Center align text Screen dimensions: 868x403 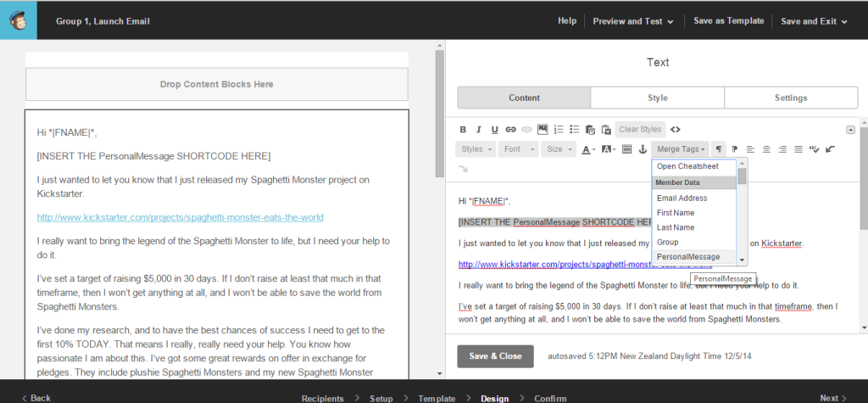pos(766,149)
